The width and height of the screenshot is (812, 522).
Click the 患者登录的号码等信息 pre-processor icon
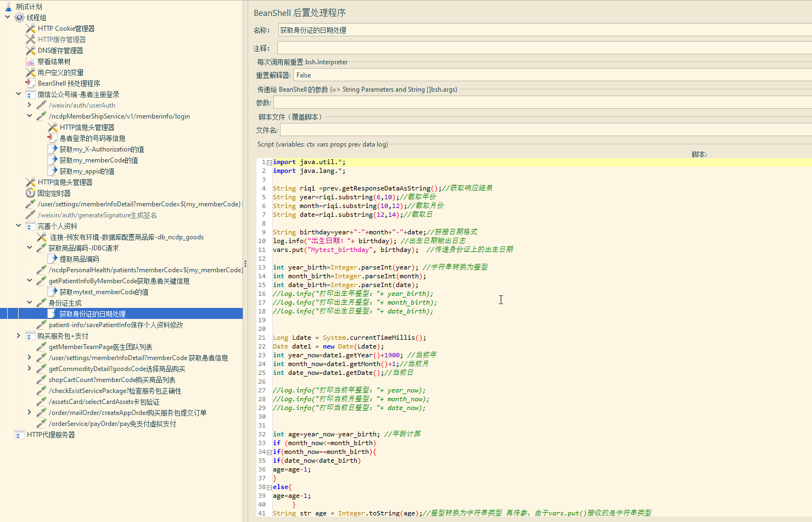click(53, 138)
